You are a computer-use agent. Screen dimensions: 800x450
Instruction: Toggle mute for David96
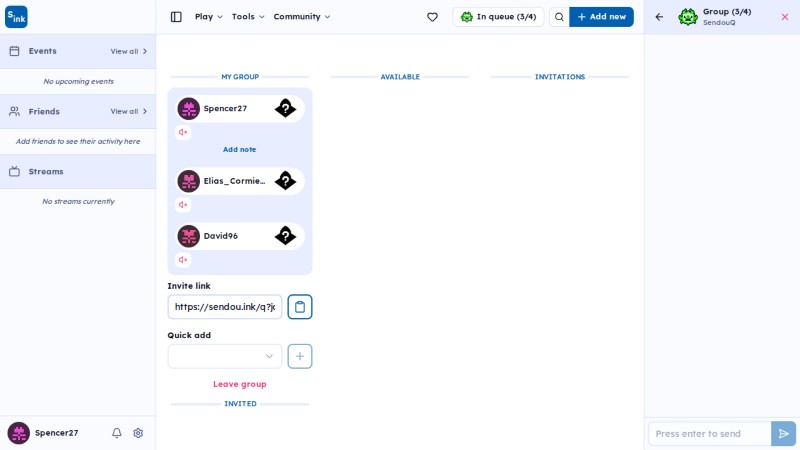[183, 260]
